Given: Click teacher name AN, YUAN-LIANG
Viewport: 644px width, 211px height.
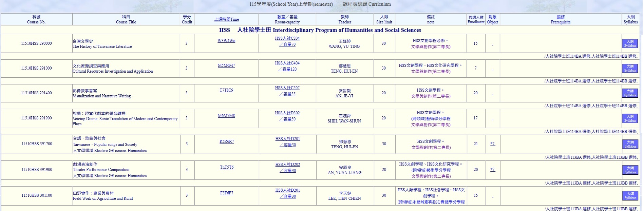Looking at the screenshot, I should point(344,173).
